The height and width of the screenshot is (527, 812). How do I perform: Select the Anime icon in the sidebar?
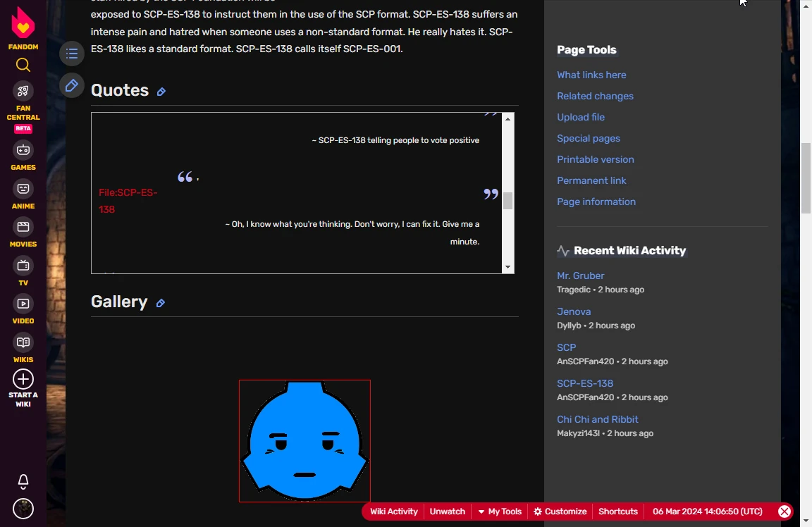23,189
